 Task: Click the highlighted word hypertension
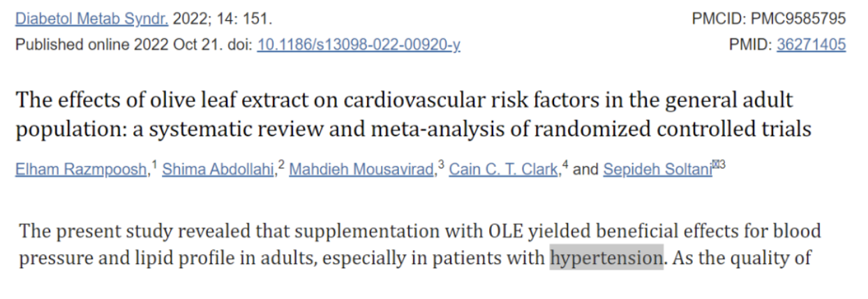point(606,258)
